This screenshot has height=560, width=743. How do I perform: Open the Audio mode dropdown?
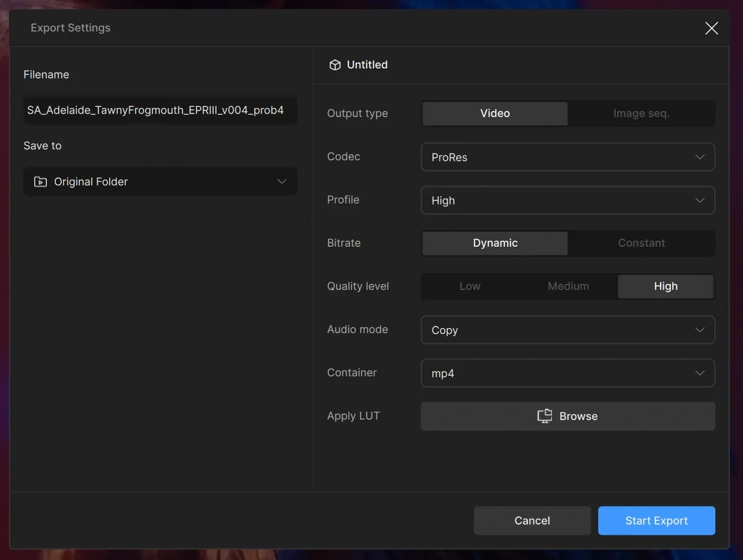click(568, 330)
